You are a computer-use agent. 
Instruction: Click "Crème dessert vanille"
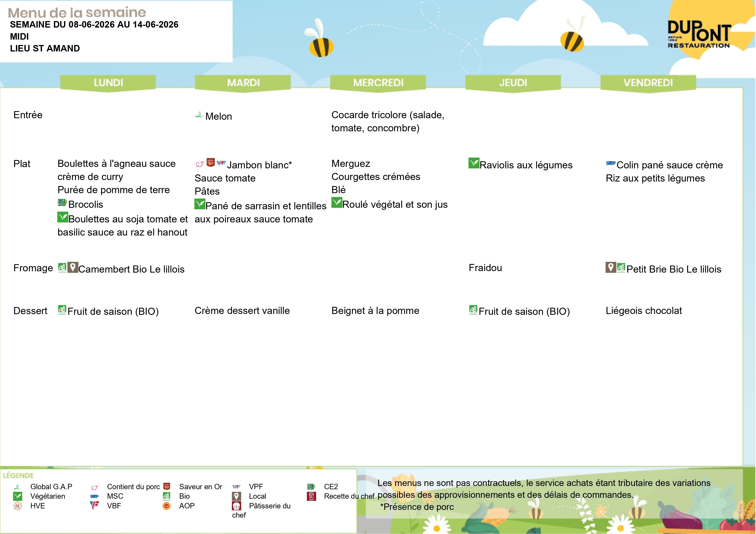(242, 310)
